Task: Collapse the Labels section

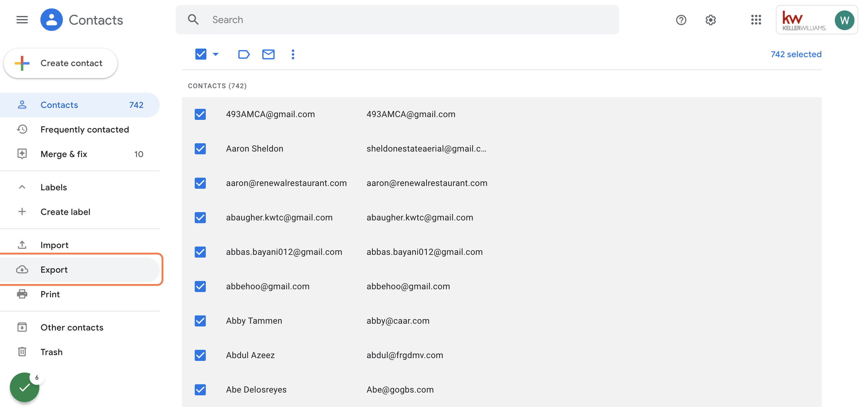Action: tap(22, 187)
